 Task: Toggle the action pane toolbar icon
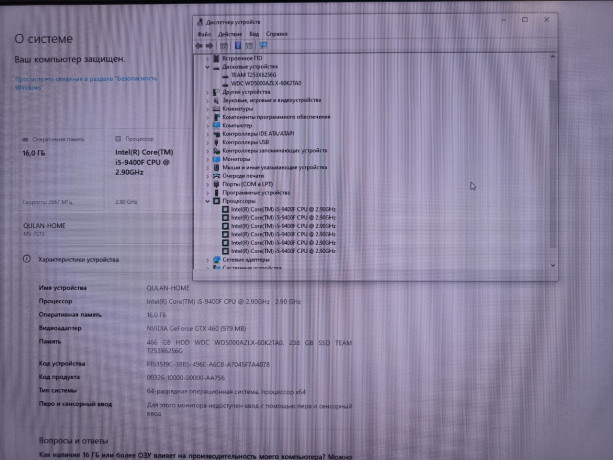pyautogui.click(x=249, y=46)
